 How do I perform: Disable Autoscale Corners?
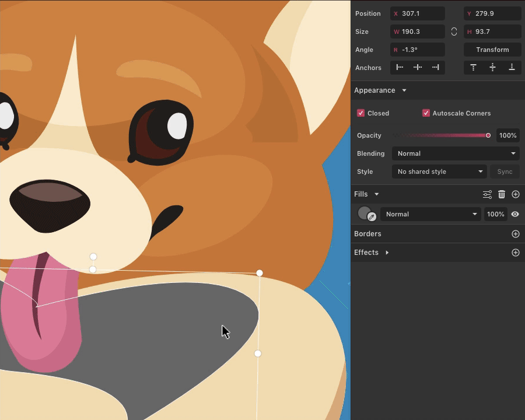click(426, 113)
